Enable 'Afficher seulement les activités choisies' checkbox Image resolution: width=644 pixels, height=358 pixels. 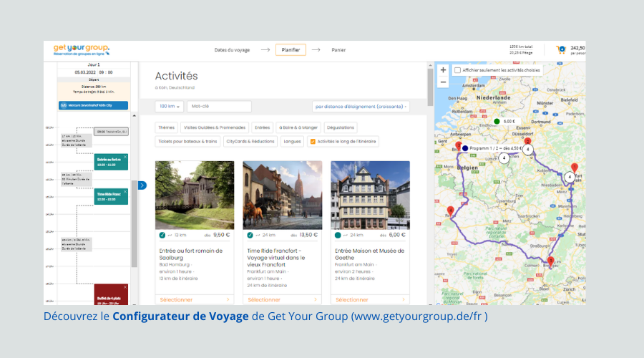tap(457, 70)
